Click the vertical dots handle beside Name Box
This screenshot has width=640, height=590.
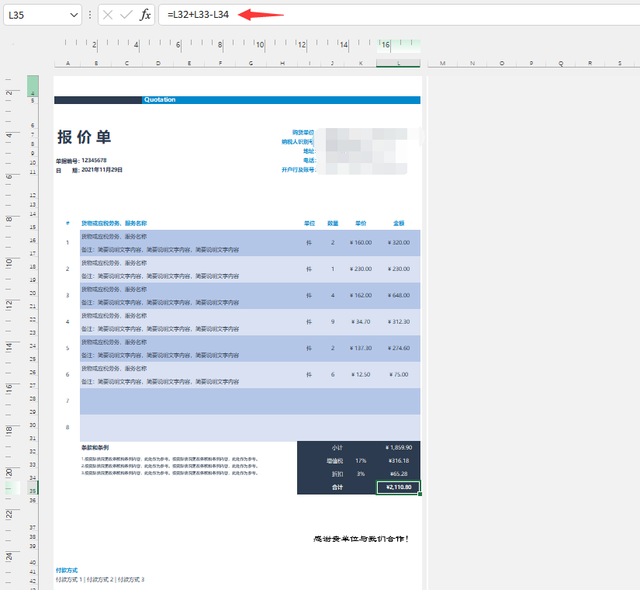90,15
